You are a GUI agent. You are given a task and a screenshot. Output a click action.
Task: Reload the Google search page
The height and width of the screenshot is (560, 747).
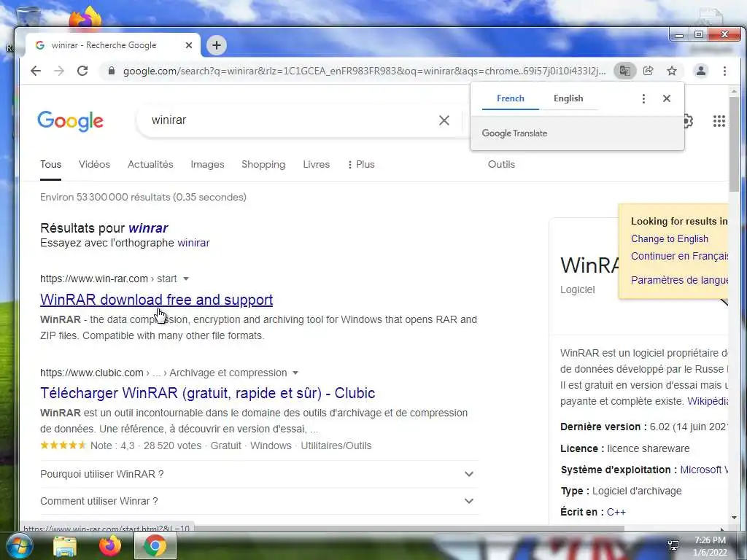(82, 71)
